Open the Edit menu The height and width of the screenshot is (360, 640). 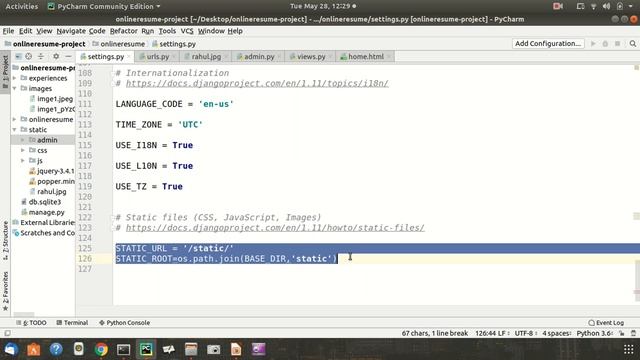25,31
